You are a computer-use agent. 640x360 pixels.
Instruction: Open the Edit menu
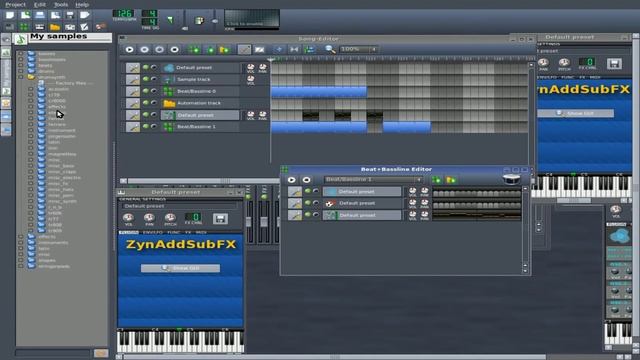(40, 4)
